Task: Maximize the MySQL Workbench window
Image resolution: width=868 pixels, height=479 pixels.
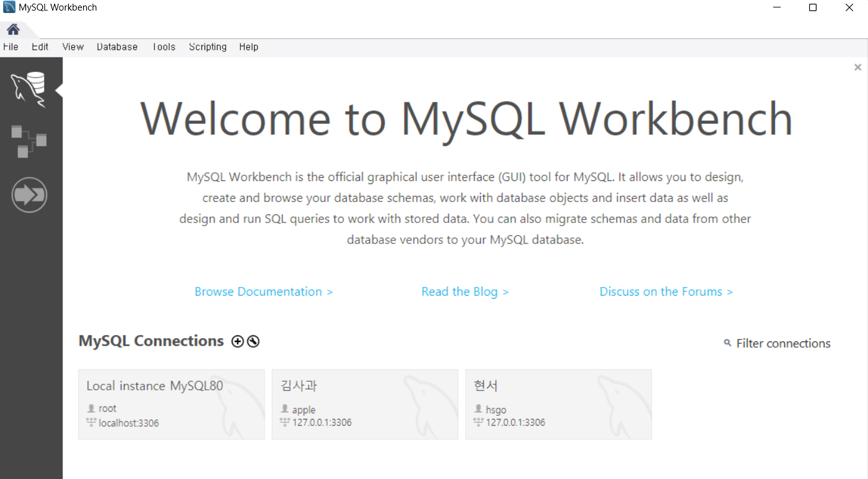Action: coord(813,7)
